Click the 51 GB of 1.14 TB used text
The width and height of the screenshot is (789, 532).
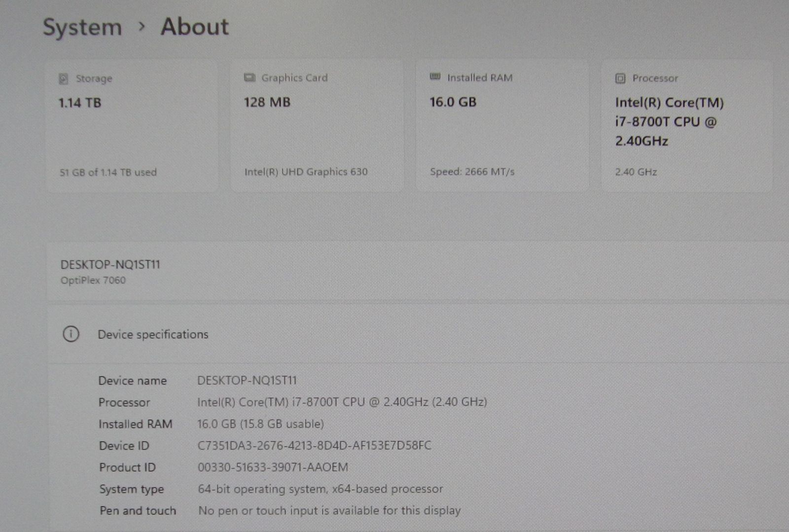[x=108, y=173]
